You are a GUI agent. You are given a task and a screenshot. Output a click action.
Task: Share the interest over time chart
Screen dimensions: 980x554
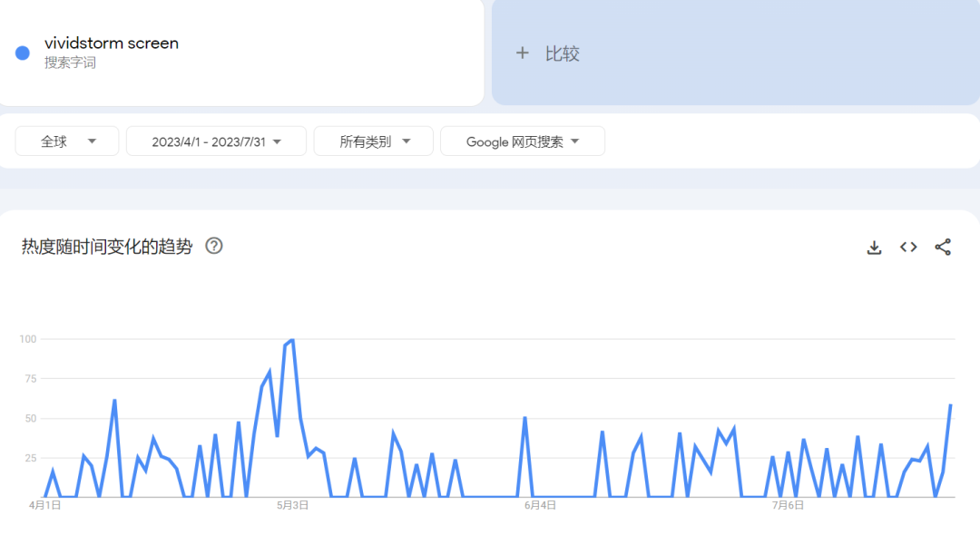[x=943, y=248]
